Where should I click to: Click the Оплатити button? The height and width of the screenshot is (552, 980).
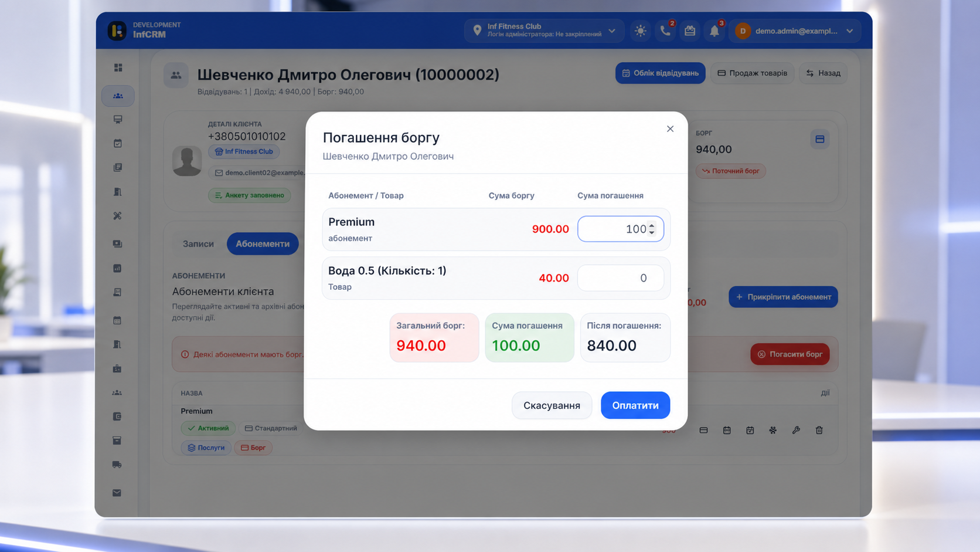(x=635, y=405)
